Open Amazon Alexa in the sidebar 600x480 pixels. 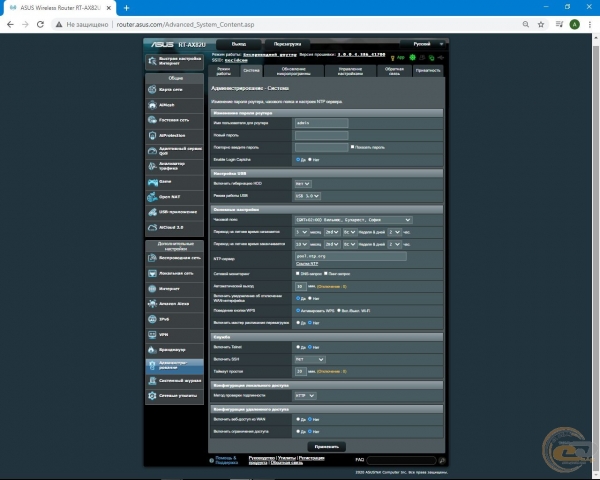[174, 304]
